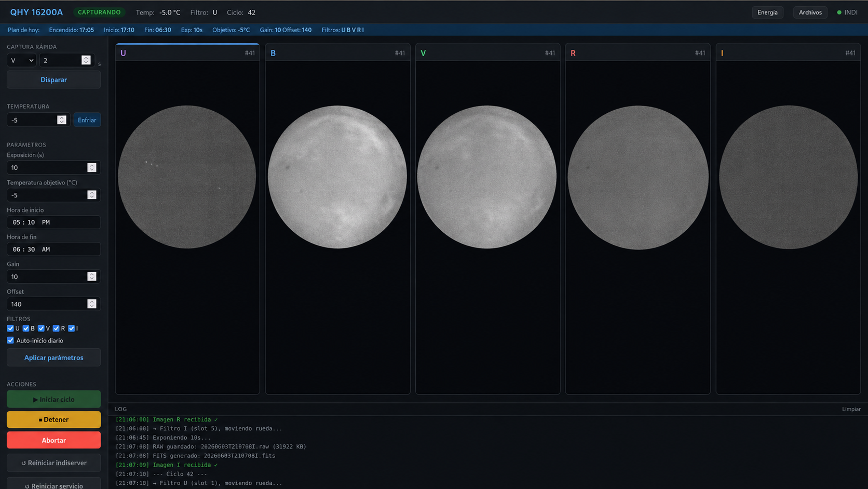This screenshot has height=489, width=868.
Task: Click the red Abortar button
Action: click(x=53, y=440)
